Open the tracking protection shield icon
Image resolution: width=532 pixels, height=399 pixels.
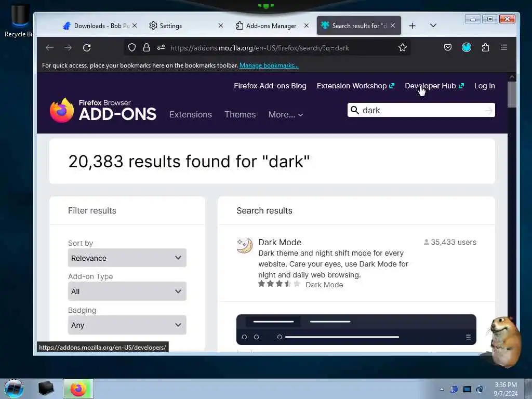132,48
